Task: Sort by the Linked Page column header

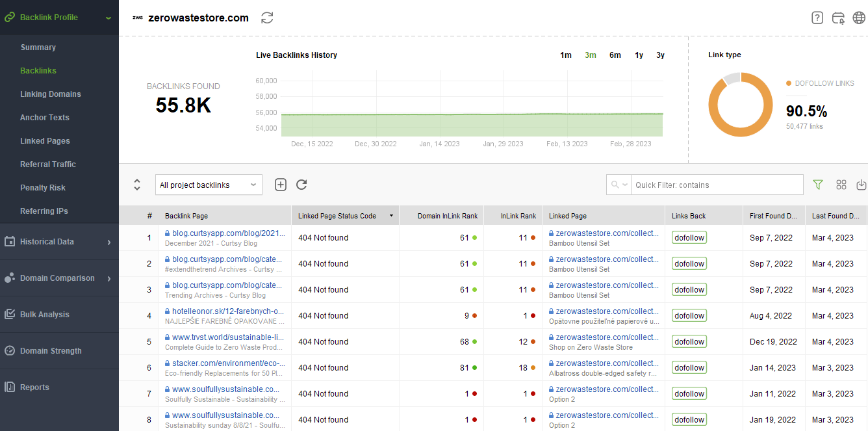Action: 604,216
